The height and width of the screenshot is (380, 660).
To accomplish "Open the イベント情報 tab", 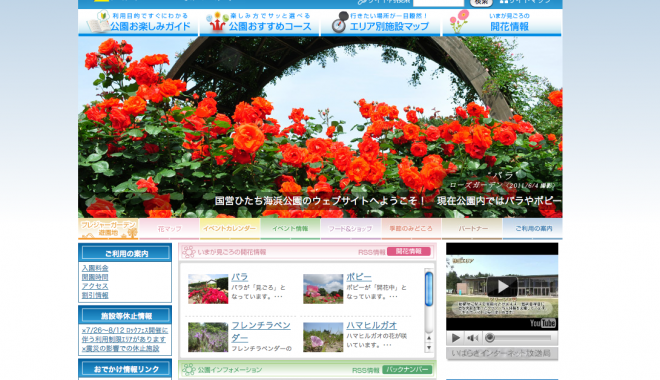I will (290, 229).
